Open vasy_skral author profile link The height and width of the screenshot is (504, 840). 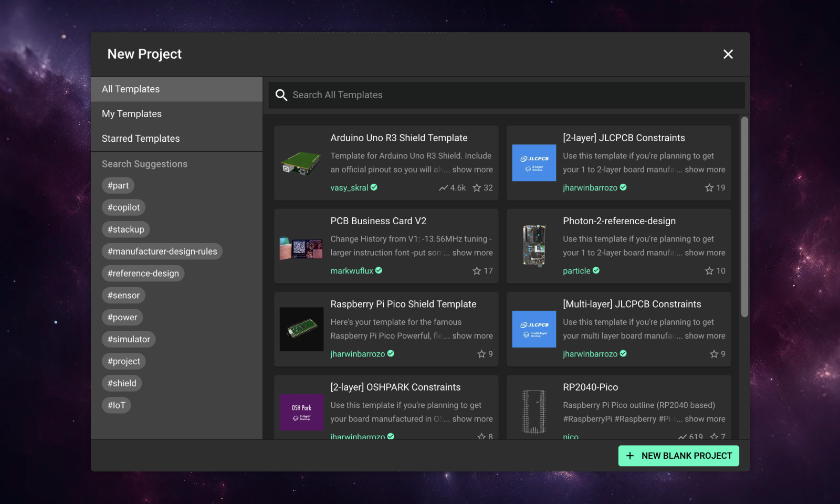coord(349,188)
